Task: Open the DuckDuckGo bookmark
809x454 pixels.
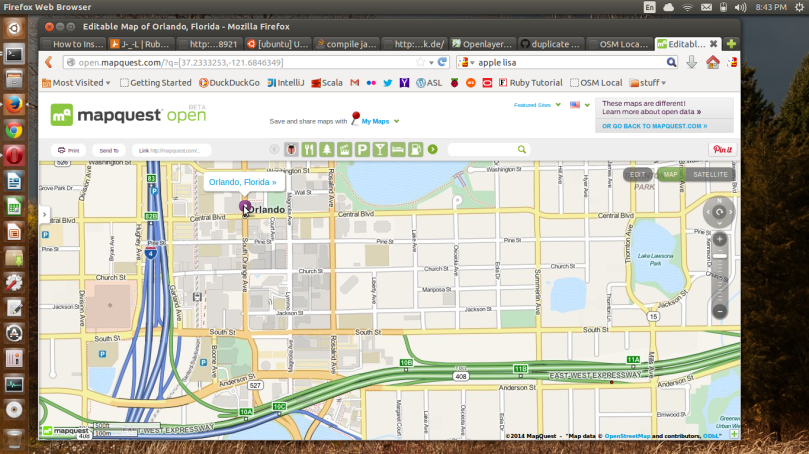Action: [230, 83]
